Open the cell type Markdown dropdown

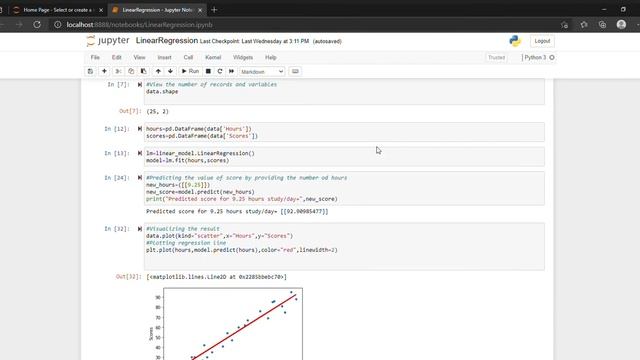(x=262, y=72)
